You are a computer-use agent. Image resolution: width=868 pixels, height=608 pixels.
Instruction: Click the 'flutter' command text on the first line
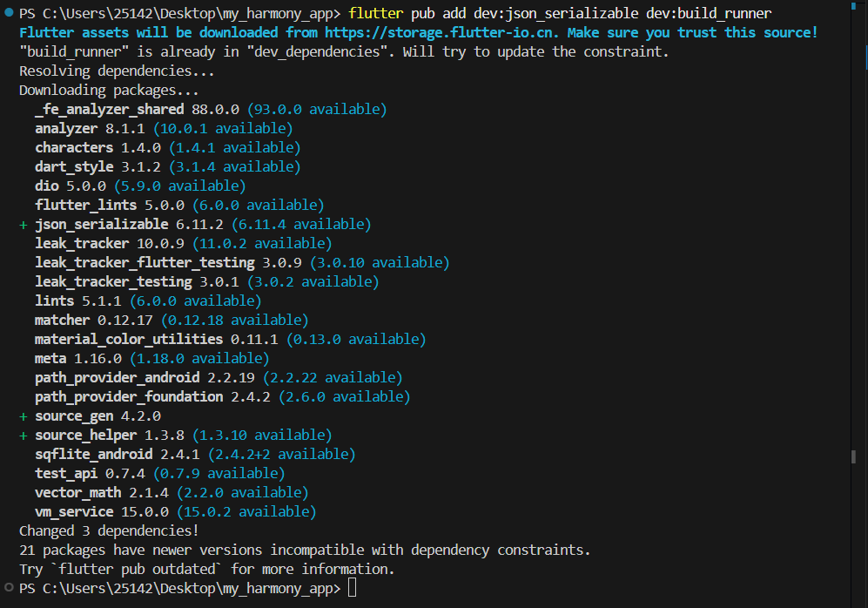pos(376,13)
